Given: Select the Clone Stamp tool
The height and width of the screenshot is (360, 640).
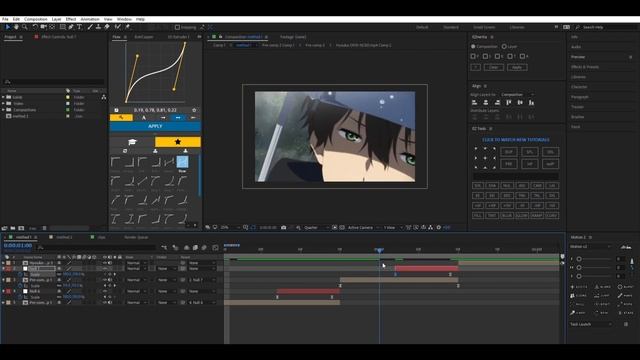Looking at the screenshot, I should coord(98,27).
